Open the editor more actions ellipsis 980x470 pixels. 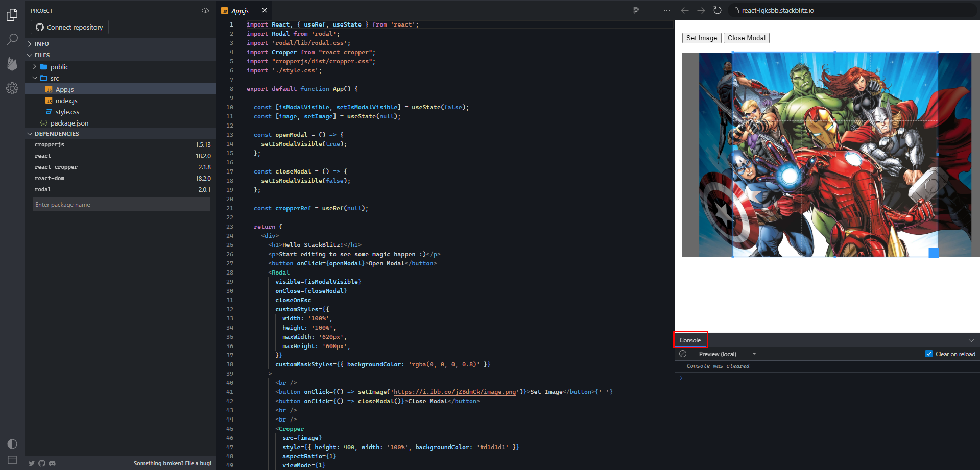click(x=667, y=10)
